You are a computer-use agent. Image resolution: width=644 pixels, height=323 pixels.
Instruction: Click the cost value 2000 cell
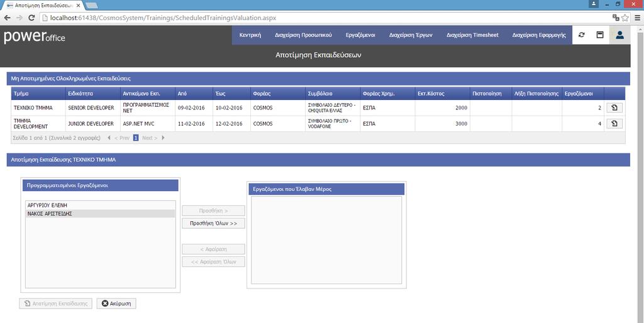pos(442,108)
